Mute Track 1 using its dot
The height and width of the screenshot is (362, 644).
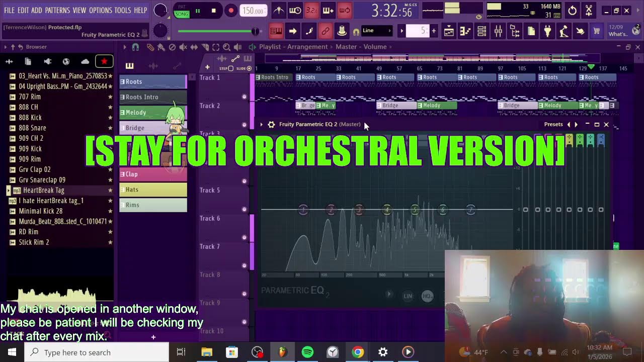tap(245, 97)
